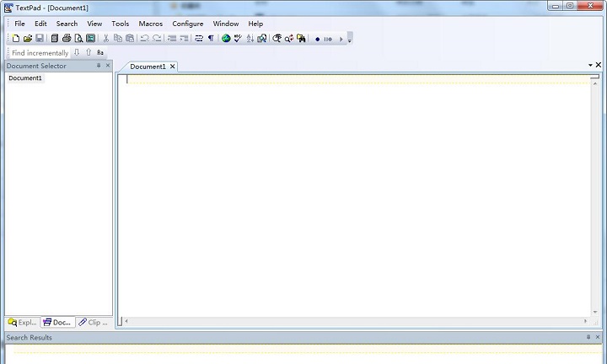Click the Page Setup toolbar icon

click(90, 38)
